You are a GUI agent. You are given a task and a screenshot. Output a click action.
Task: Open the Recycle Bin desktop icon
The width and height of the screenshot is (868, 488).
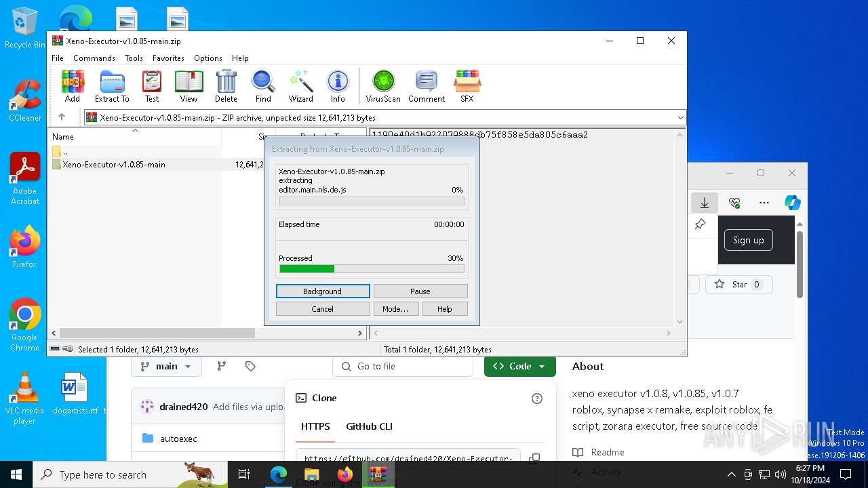pos(24,28)
